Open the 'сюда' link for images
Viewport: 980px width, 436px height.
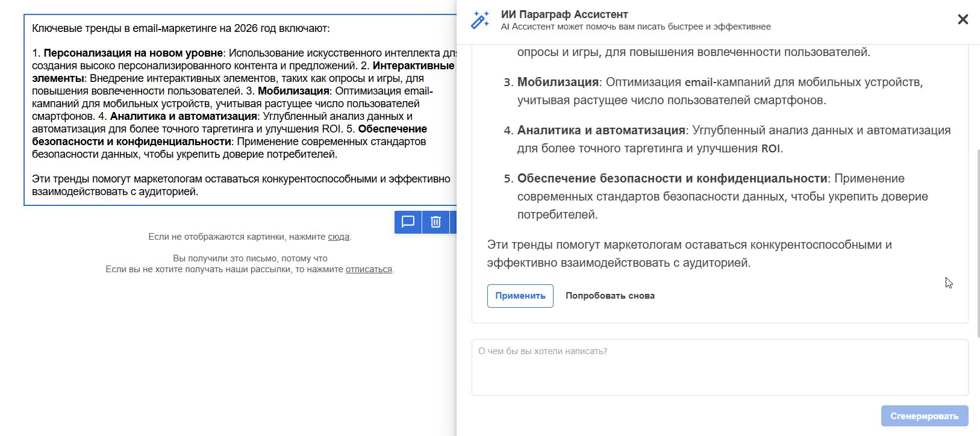(338, 237)
